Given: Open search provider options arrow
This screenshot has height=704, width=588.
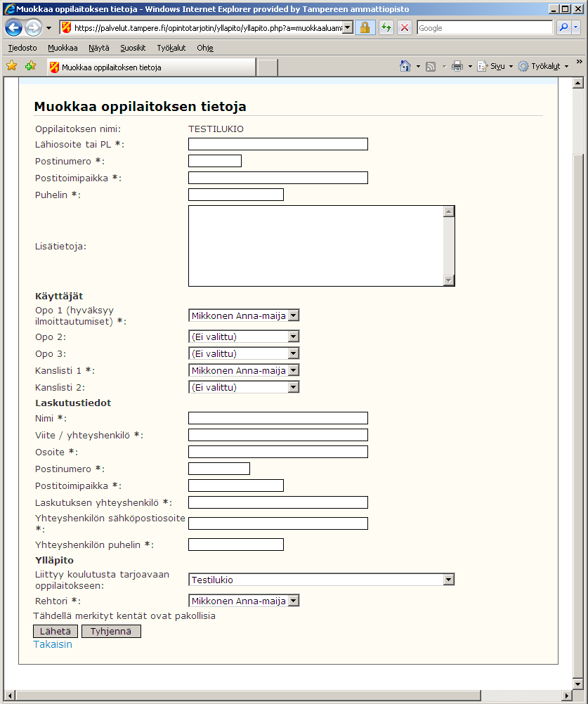Looking at the screenshot, I should click(576, 28).
